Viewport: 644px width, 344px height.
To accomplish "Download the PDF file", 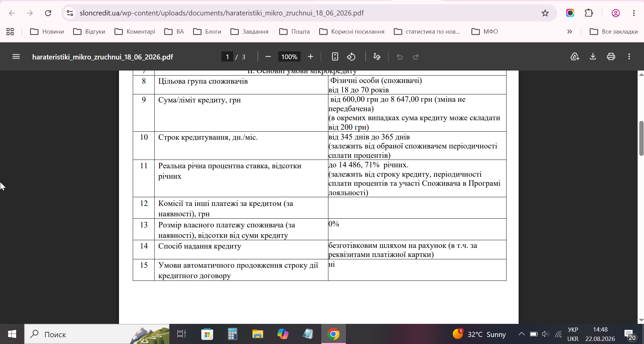I will pos(593,56).
